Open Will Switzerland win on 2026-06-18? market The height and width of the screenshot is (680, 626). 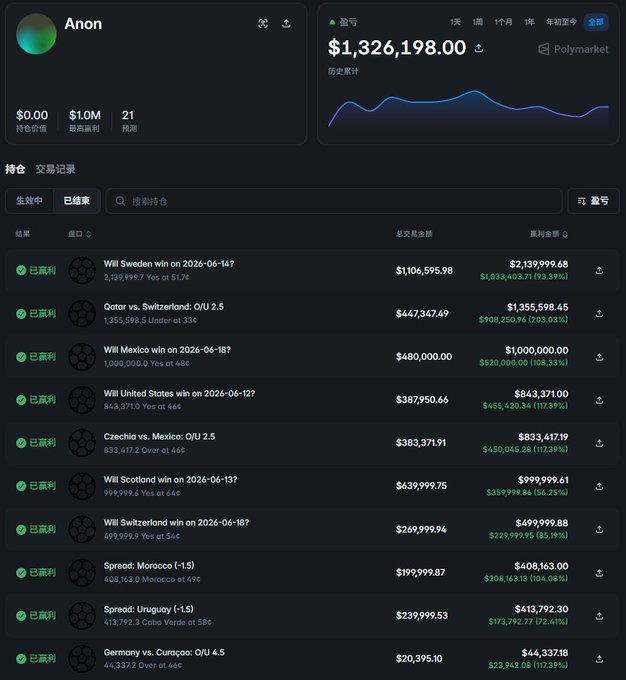(176, 523)
